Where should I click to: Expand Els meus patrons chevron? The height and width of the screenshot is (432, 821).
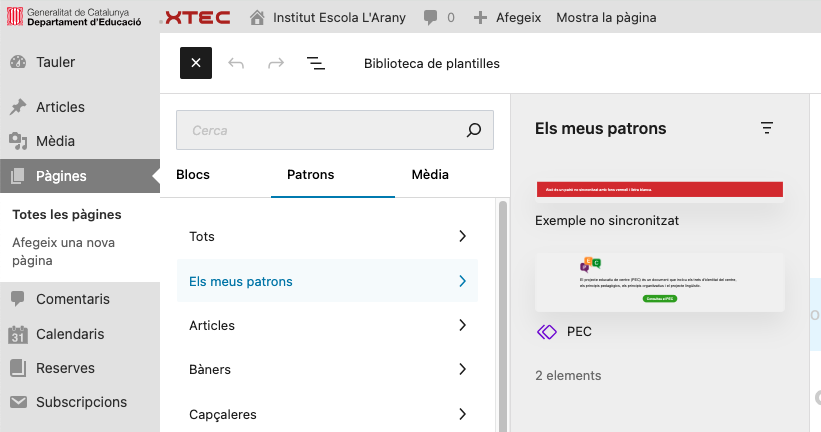[462, 281]
